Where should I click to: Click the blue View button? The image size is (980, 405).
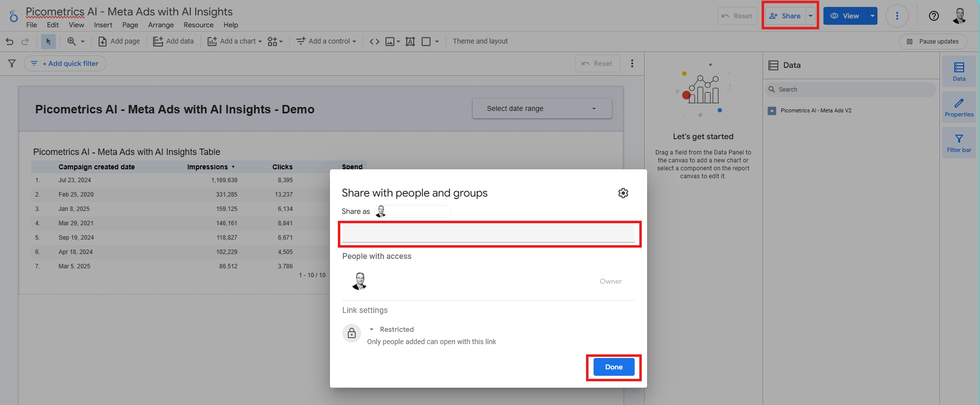click(845, 16)
